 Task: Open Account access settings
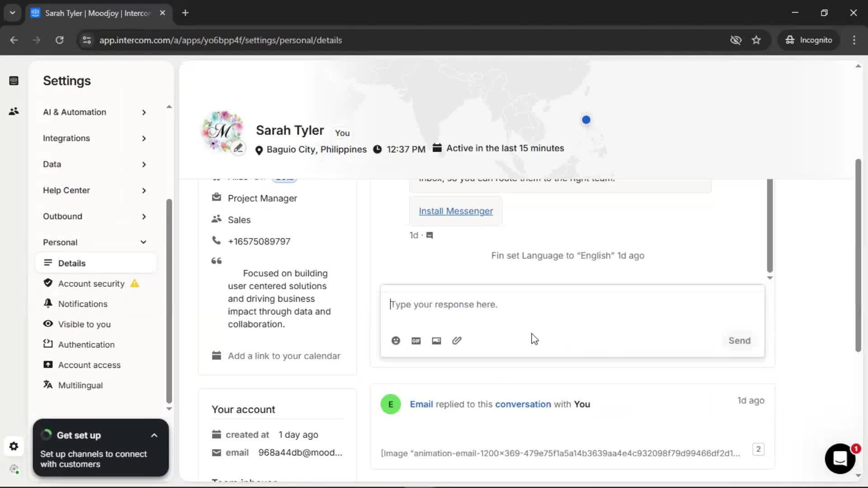pos(89,365)
